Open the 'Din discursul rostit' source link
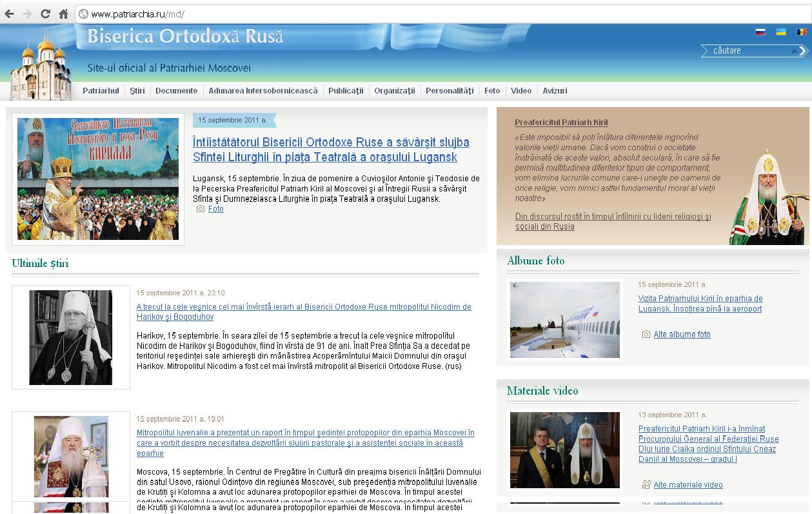This screenshot has height=514, width=812. coord(613,222)
